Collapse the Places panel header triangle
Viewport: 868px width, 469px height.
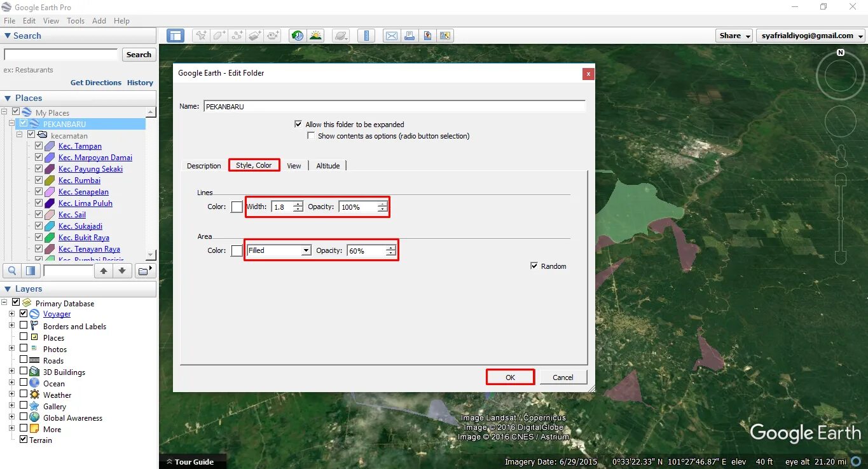point(8,98)
